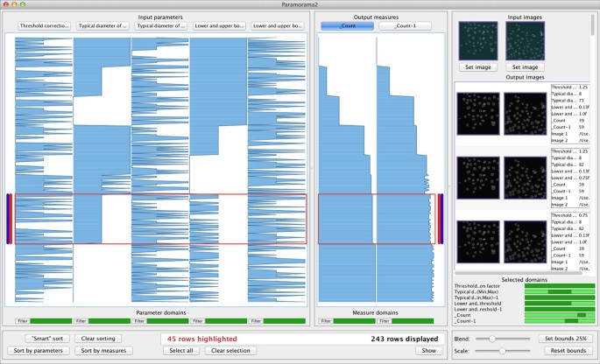Click the Select all button
The image size is (600, 364).
click(181, 351)
